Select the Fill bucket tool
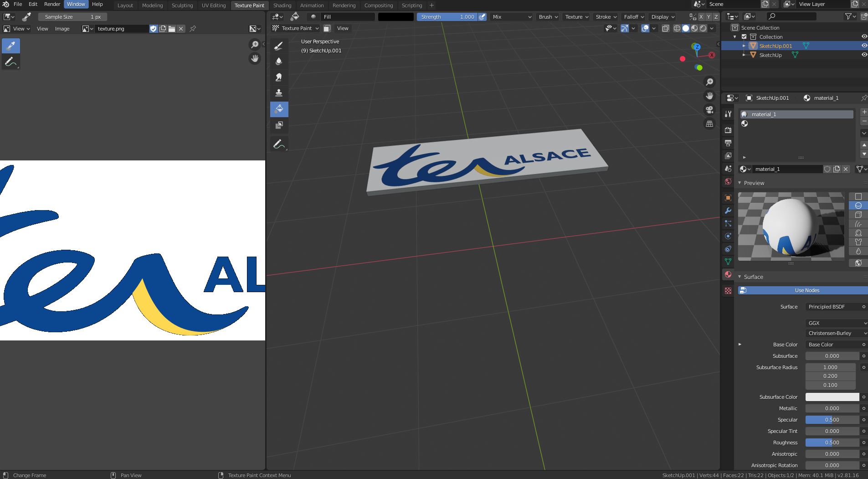This screenshot has width=868, height=479. [x=279, y=109]
